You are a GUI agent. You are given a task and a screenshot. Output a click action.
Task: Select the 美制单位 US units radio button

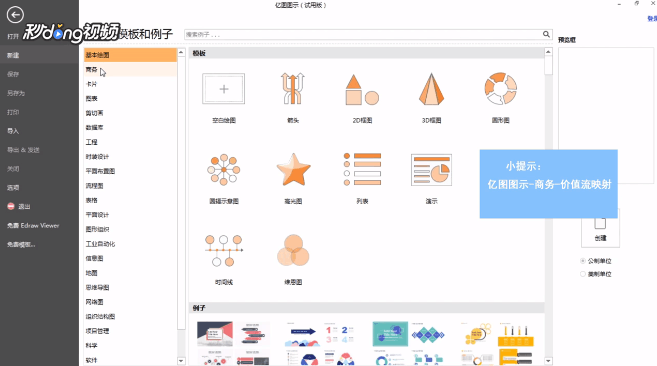[x=582, y=274]
